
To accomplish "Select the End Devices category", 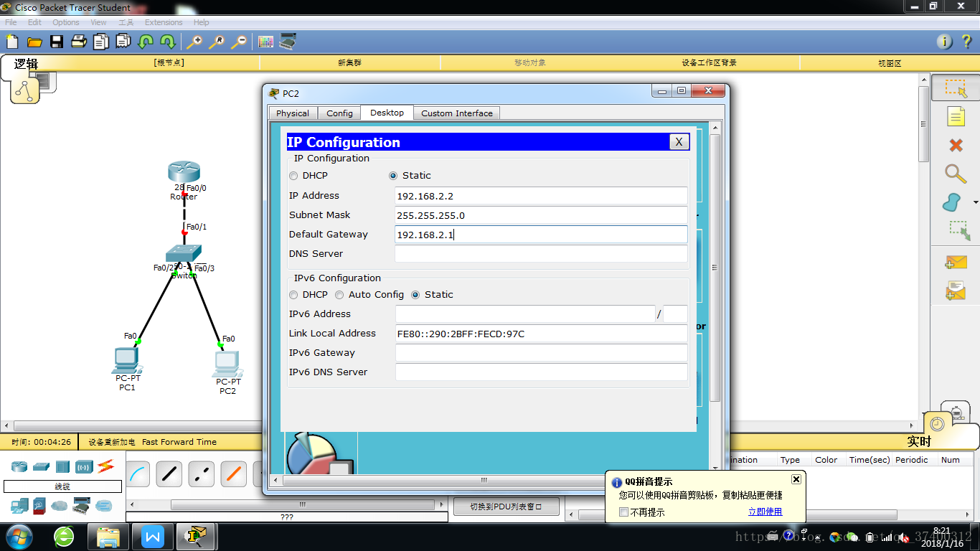I will [x=19, y=506].
